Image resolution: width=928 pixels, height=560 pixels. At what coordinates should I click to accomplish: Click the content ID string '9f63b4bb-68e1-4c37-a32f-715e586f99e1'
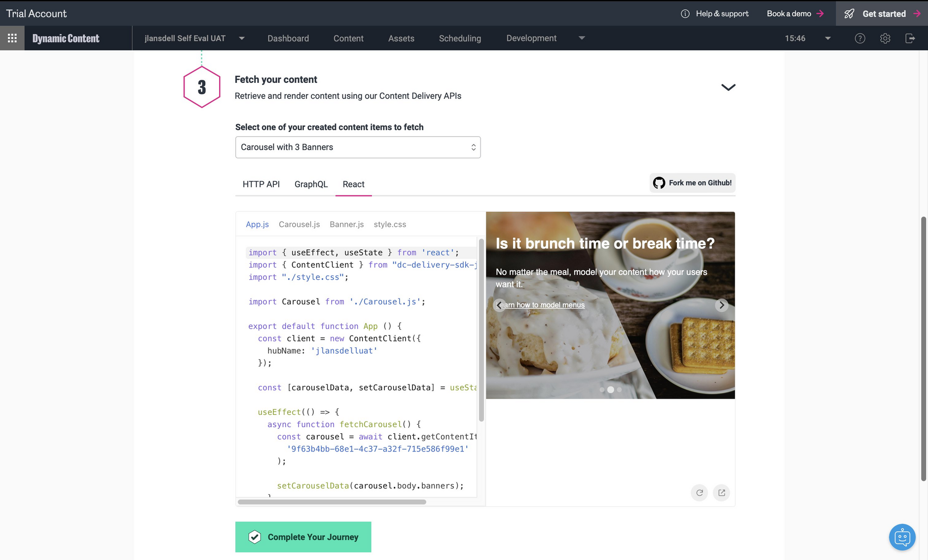click(377, 449)
